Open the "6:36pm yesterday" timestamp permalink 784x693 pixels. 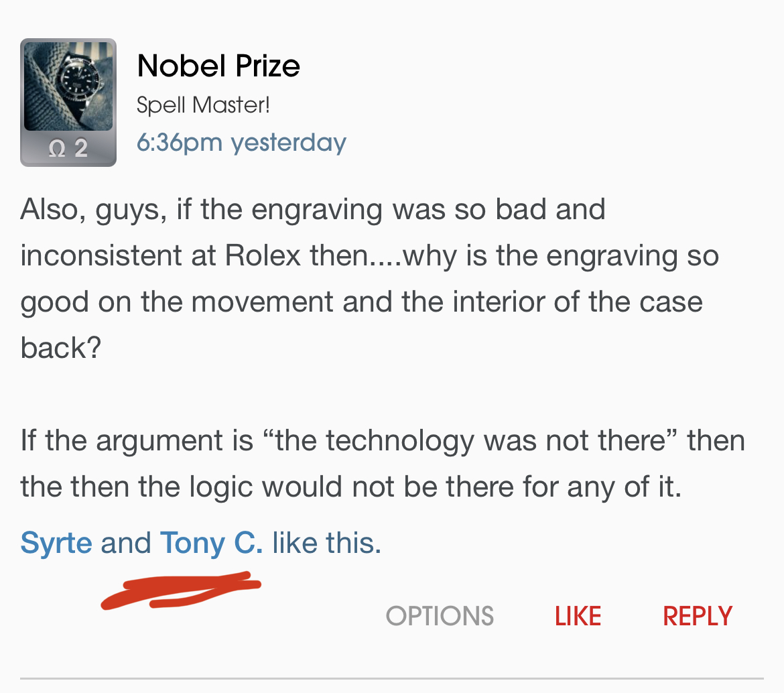tap(241, 142)
